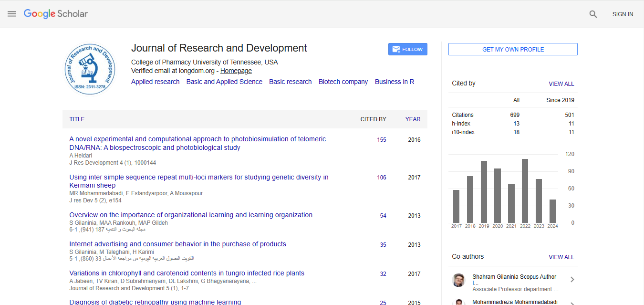
Task: Click the search magnifier icon
Action: [x=593, y=14]
